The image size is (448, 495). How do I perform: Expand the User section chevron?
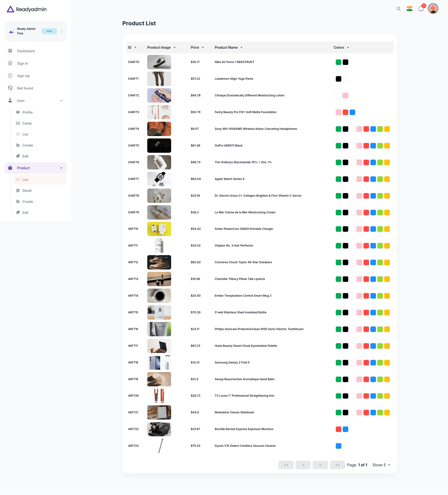coord(61,101)
